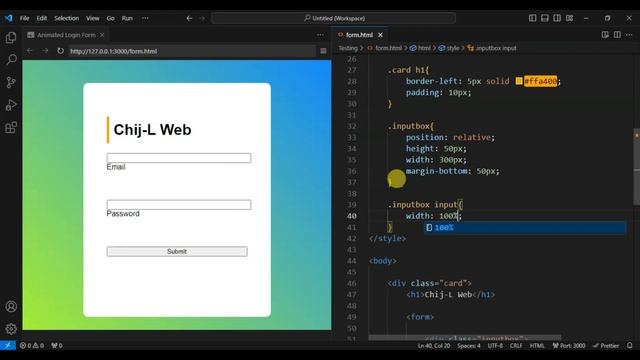Viewport: 640px width, 360px height.
Task: Open the Manage gear icon
Action: pos(11,329)
